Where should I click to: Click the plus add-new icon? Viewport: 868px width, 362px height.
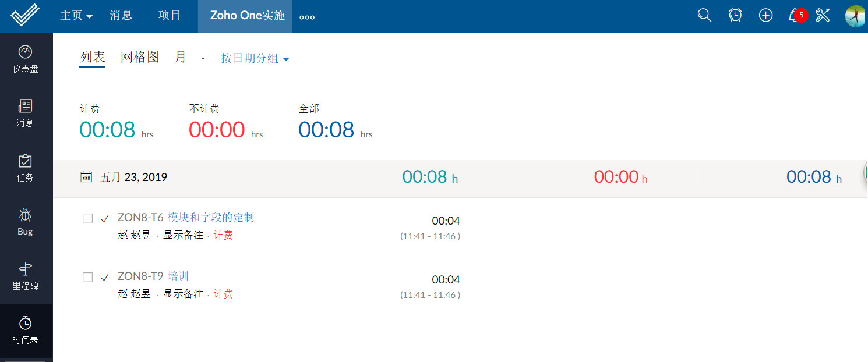765,16
